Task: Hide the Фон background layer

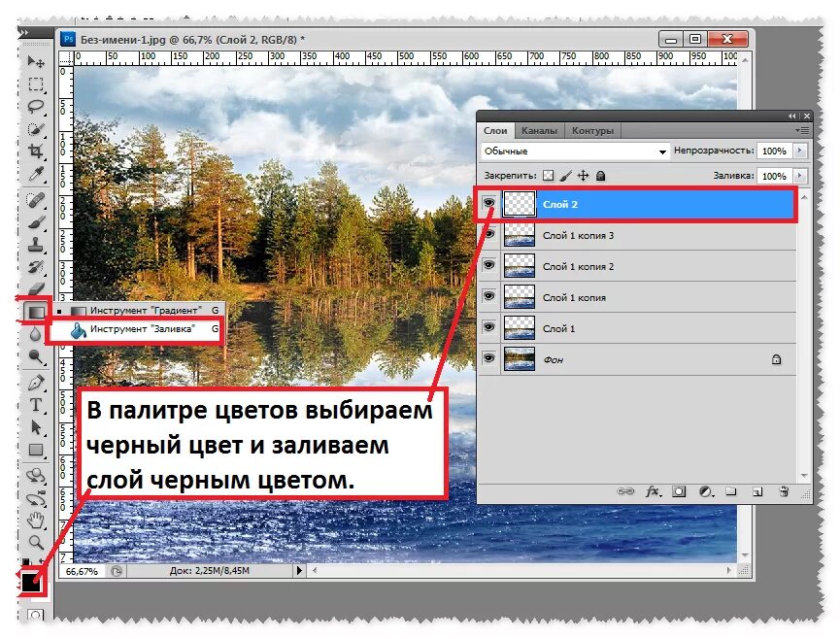Action: 488,358
